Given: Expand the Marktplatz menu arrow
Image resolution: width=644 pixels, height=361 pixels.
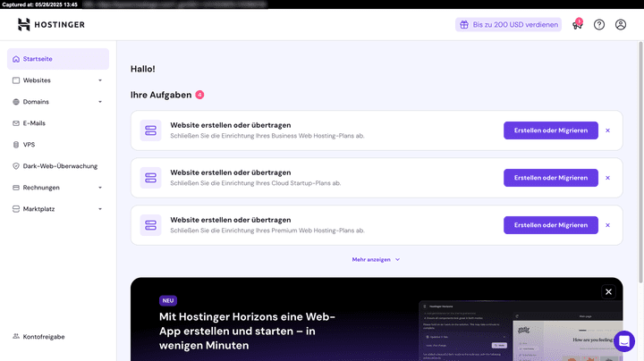Looking at the screenshot, I should [x=100, y=209].
